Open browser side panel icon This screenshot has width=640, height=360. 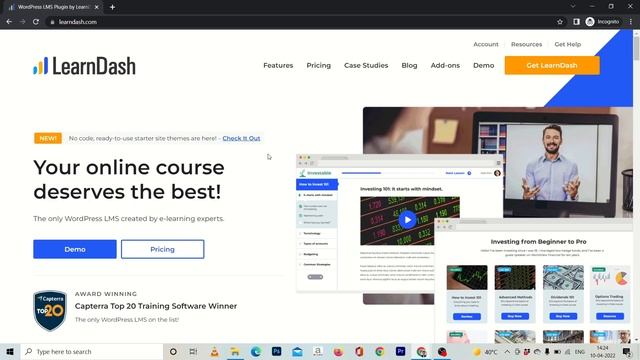(x=576, y=22)
